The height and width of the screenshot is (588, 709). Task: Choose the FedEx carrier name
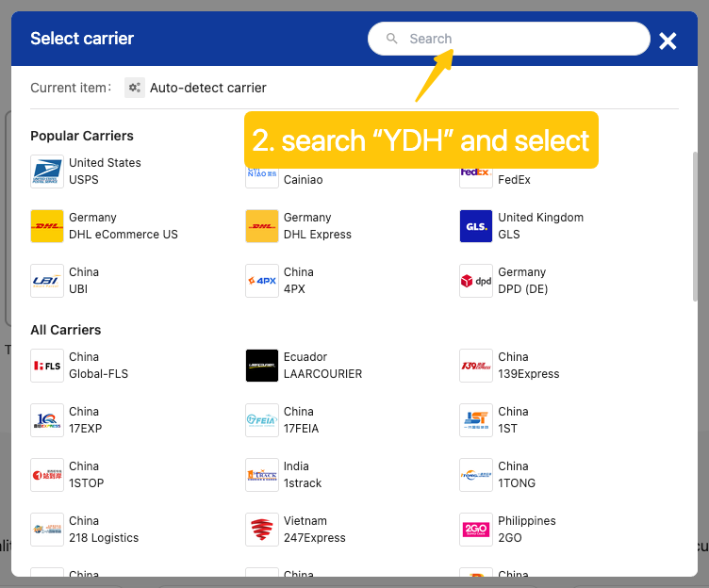[514, 180]
